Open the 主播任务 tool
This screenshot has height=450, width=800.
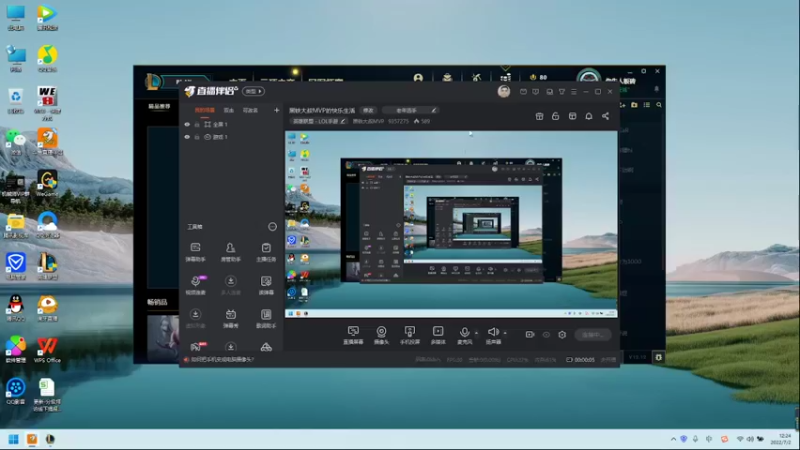266,252
